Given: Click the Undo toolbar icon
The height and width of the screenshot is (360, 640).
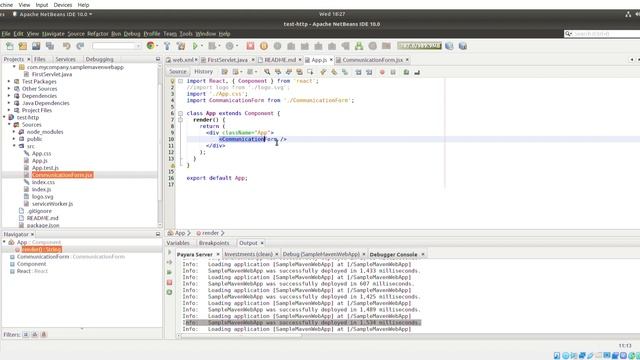Looking at the screenshot, I should tap(67, 46).
